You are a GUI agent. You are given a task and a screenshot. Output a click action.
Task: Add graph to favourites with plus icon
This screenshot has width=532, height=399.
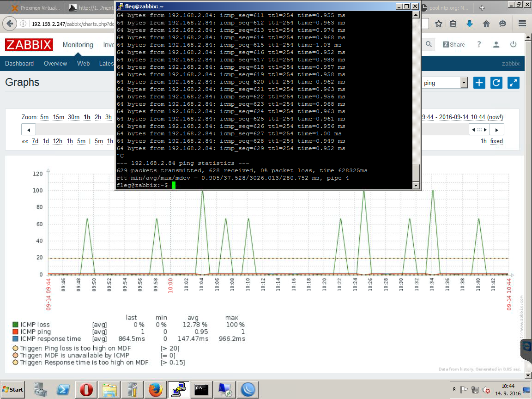tap(479, 83)
